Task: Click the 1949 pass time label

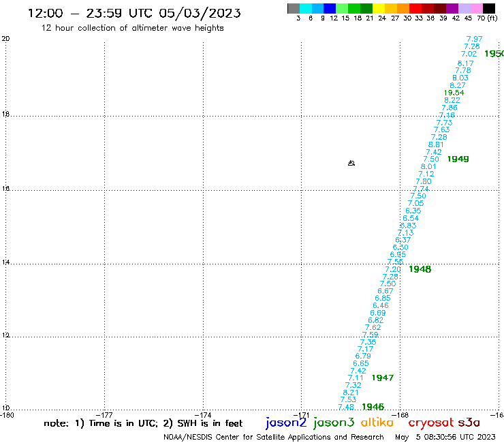Action: click(458, 159)
